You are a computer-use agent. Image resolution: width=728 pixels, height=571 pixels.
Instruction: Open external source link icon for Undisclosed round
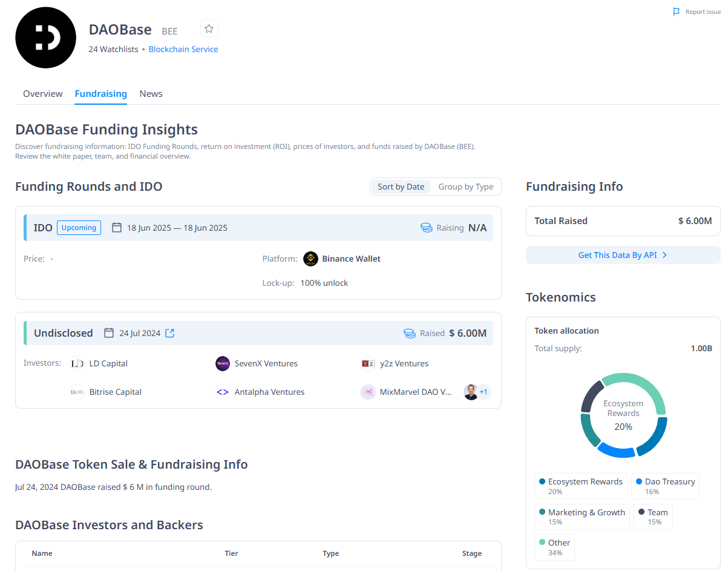pyautogui.click(x=170, y=333)
